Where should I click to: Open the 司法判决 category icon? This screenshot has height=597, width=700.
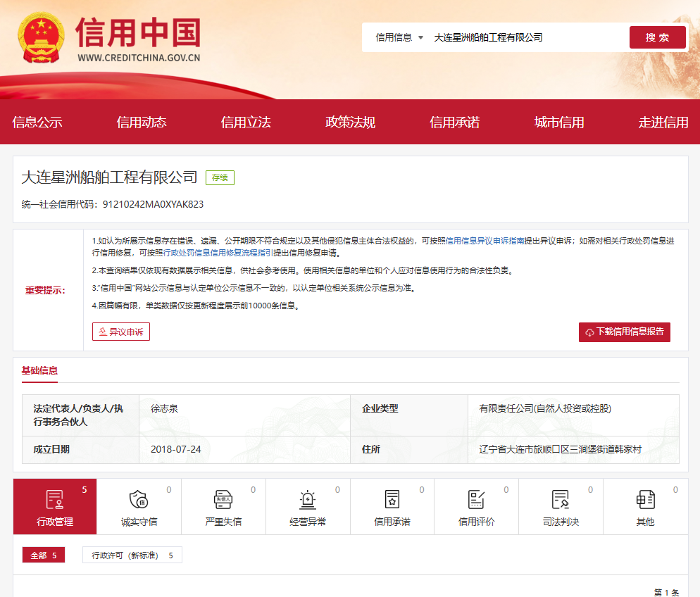point(561,499)
